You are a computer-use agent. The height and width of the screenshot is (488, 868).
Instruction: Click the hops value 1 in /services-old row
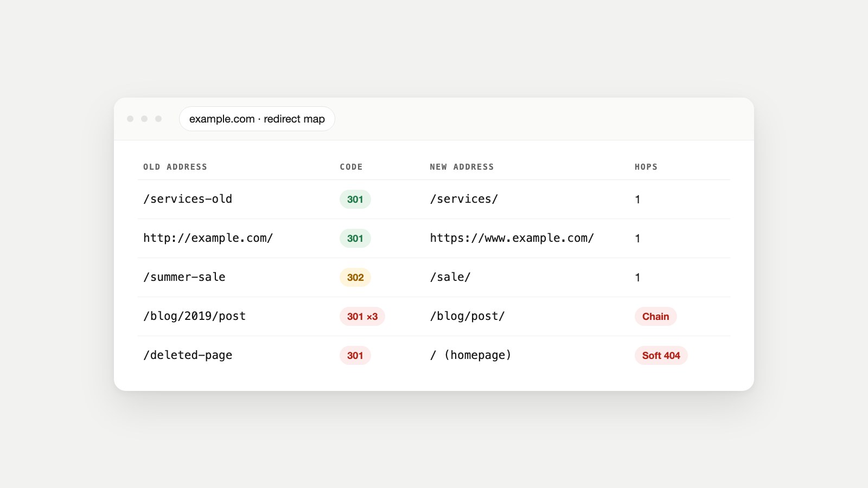point(637,200)
